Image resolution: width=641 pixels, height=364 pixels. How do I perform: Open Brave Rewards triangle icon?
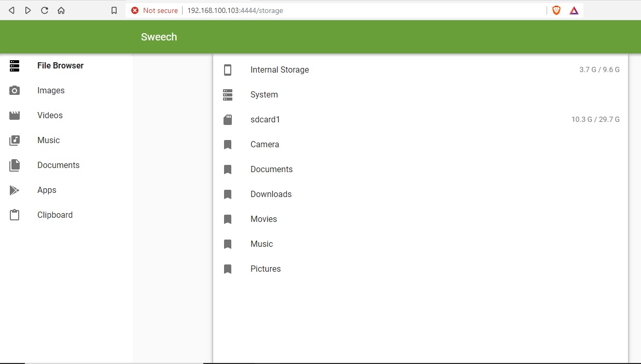click(574, 10)
